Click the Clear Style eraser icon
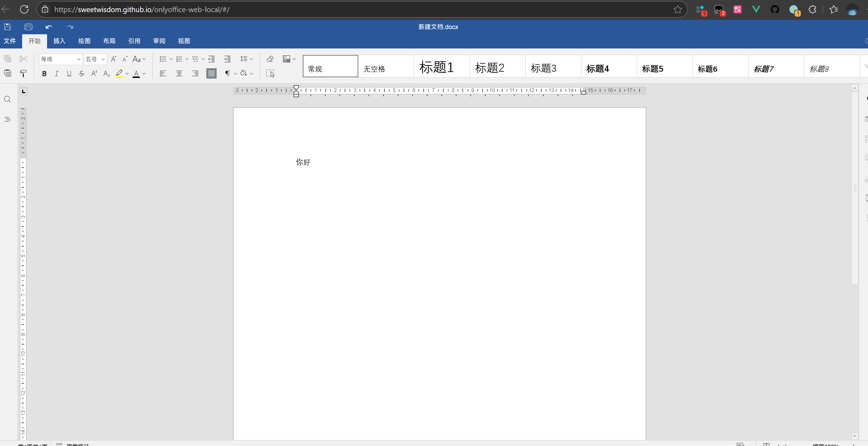This screenshot has width=868, height=446. (x=270, y=59)
